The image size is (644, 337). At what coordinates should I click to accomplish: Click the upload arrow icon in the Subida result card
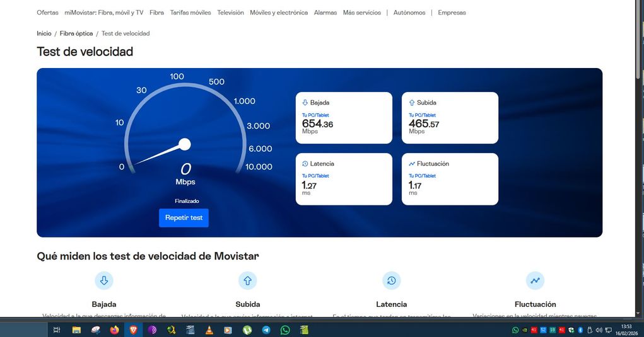tap(412, 103)
